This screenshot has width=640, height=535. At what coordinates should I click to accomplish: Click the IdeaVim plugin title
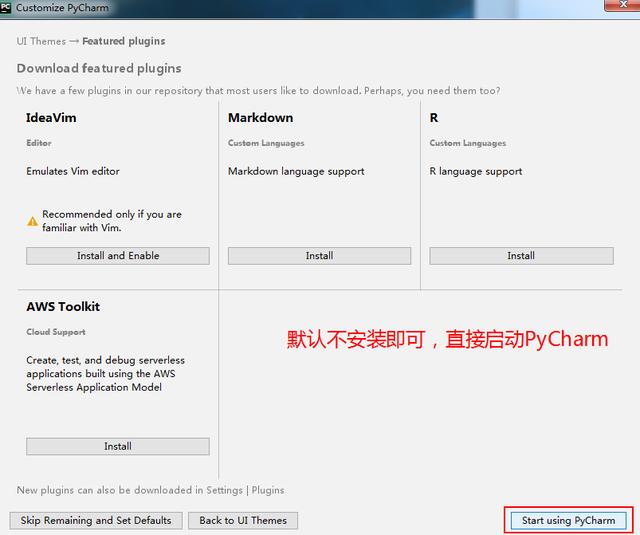click(x=51, y=118)
